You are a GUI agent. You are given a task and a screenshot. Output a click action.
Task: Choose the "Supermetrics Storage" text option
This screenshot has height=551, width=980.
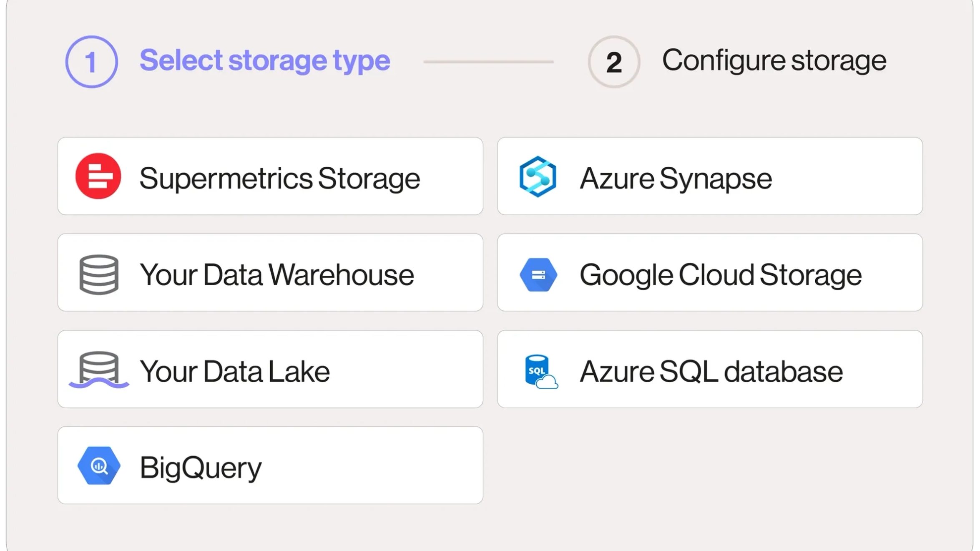click(279, 179)
